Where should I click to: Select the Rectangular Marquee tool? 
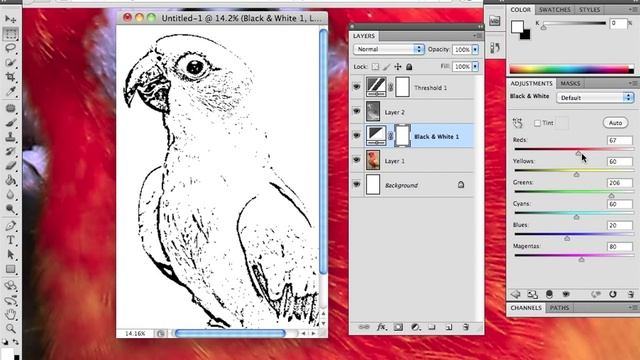click(11, 34)
